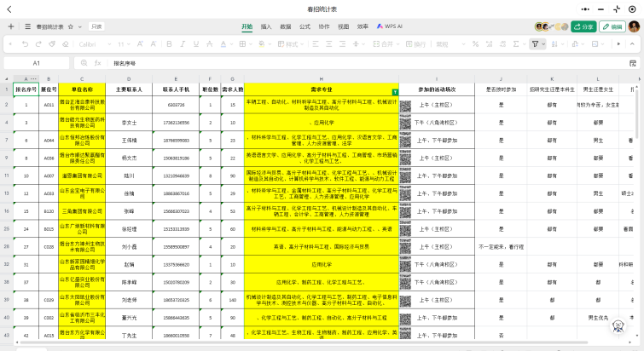Image resolution: width=644 pixels, height=351 pixels.
Task: Click the 编辑 edit button
Action: click(x=612, y=26)
